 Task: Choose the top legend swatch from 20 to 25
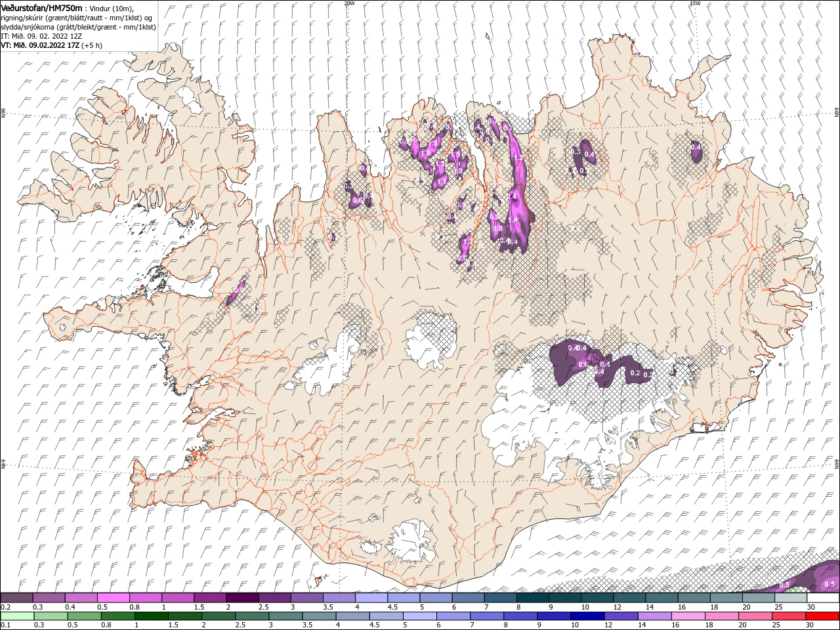[759, 598]
